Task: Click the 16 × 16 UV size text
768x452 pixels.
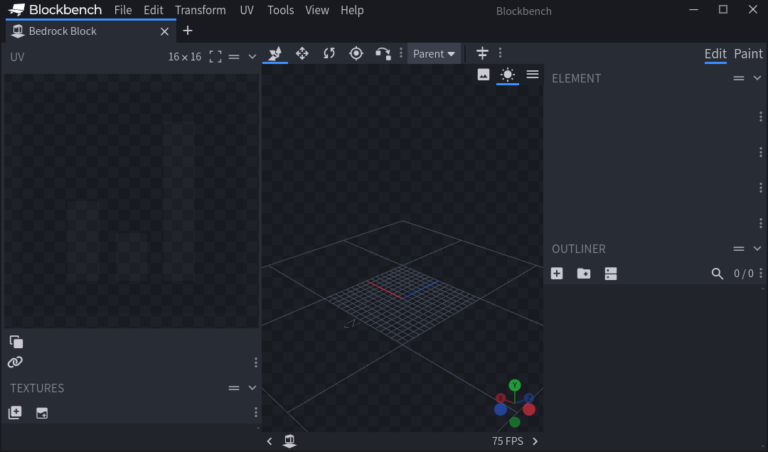Action: [185, 57]
